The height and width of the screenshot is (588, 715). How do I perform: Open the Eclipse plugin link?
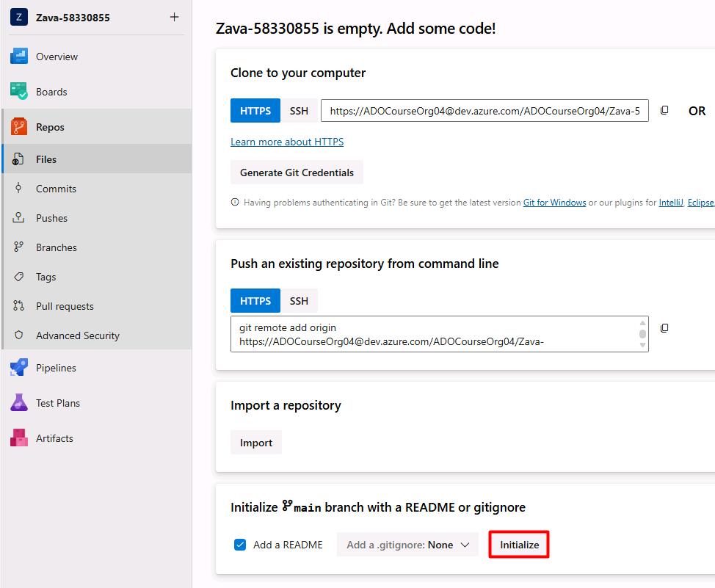tap(700, 203)
